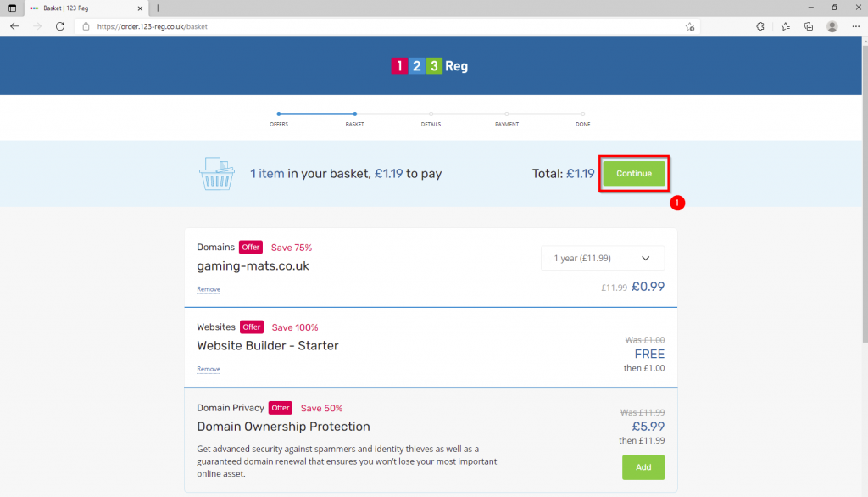Reload the basket page
Screen dimensions: 868x497
(x=60, y=26)
